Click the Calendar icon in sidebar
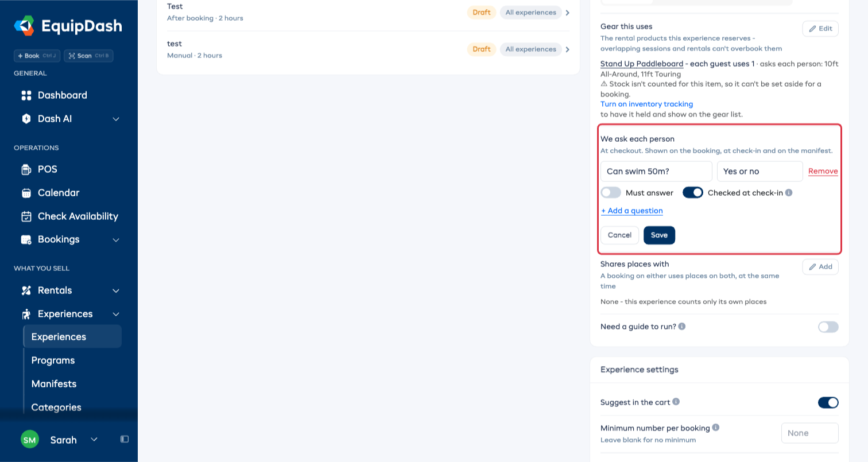Screen dimensions: 868x462 [26, 193]
